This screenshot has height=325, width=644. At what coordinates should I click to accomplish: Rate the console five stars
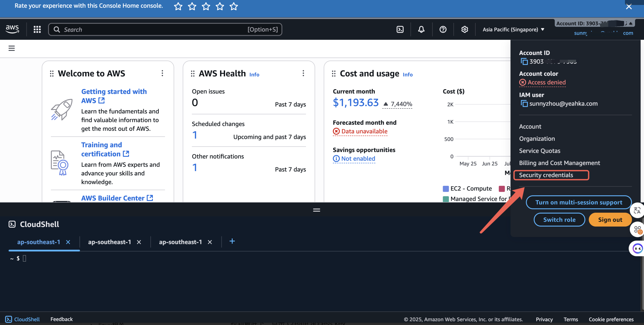click(x=233, y=6)
